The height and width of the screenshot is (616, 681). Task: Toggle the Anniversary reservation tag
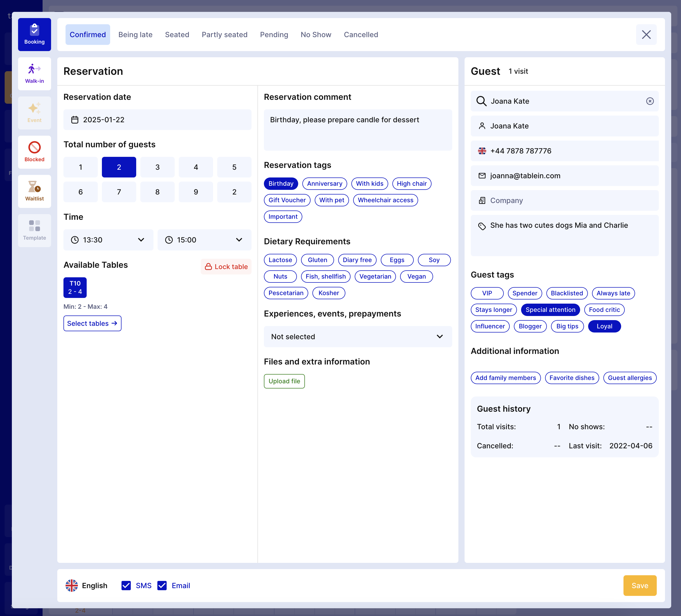pos(324,183)
